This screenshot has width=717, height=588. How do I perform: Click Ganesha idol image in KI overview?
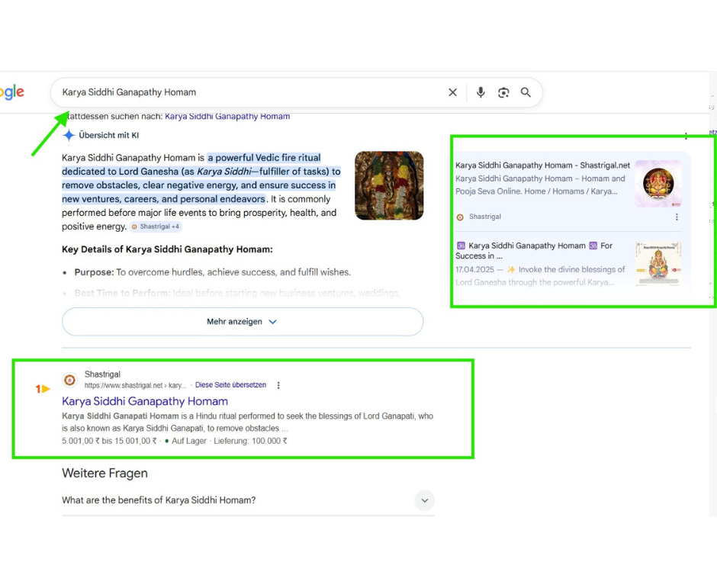(389, 185)
